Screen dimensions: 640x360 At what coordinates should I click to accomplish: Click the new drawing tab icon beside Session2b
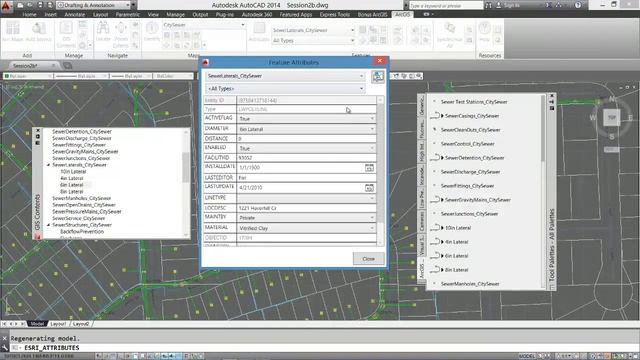(67, 65)
